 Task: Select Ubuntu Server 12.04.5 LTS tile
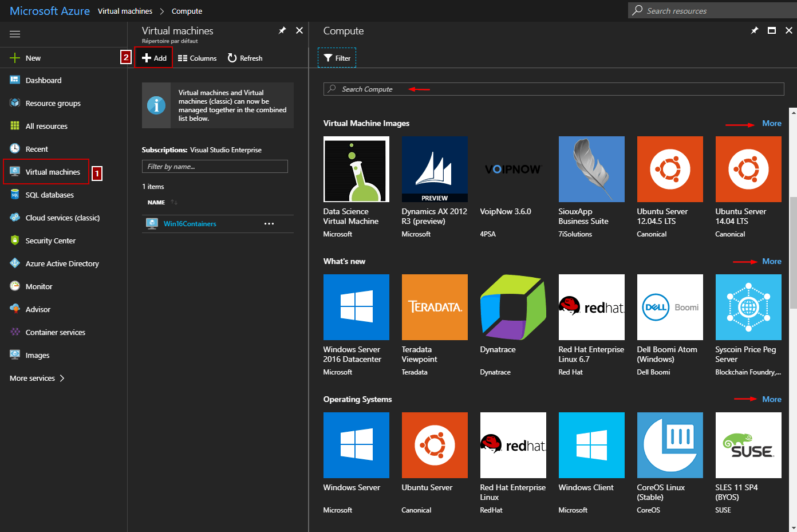tap(670, 187)
